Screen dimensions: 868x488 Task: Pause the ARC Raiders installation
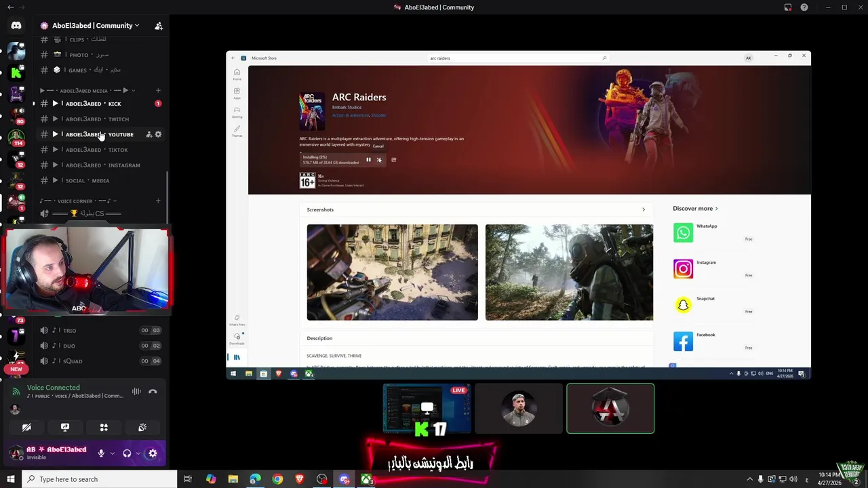coord(368,160)
